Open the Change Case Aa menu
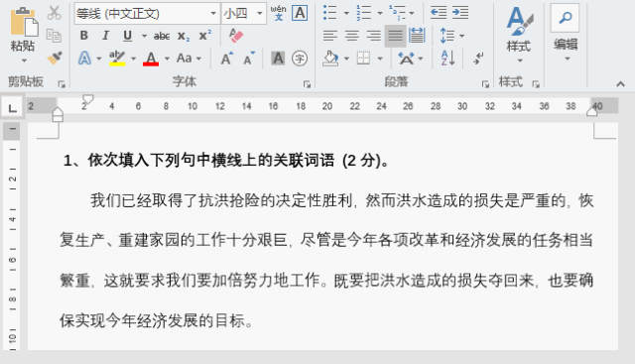Viewport: 635px width, 364px height. pyautogui.click(x=189, y=59)
